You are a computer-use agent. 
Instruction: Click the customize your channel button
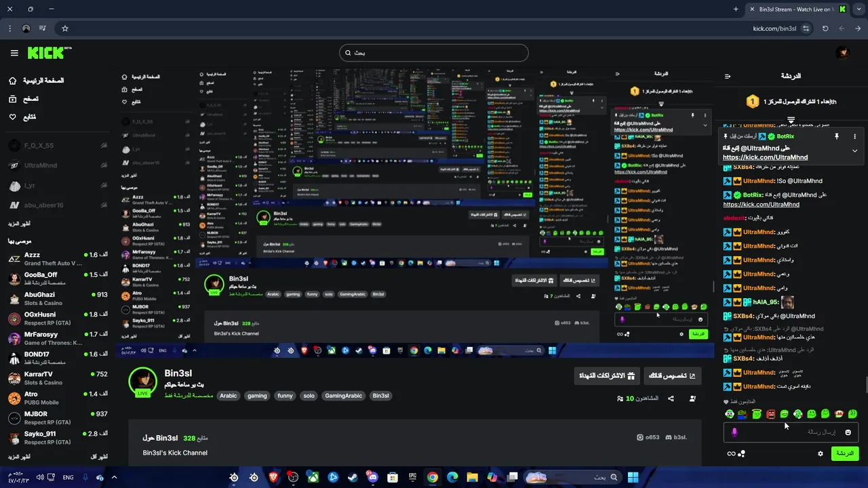point(672,375)
